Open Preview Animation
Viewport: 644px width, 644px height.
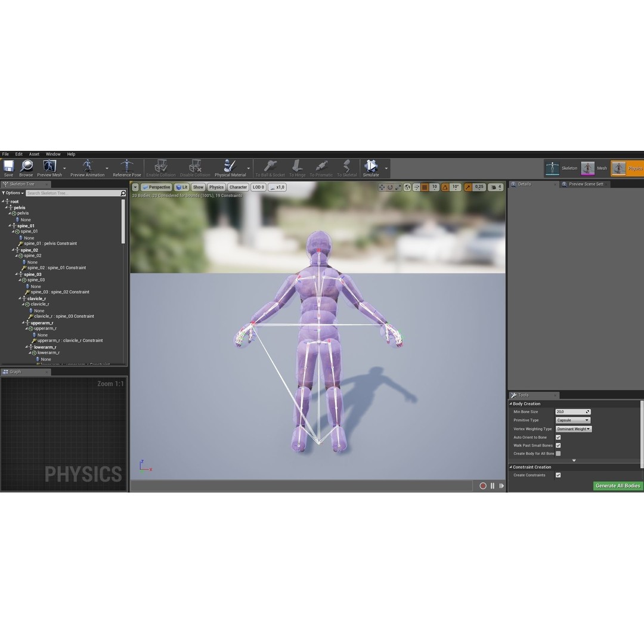tap(87, 168)
